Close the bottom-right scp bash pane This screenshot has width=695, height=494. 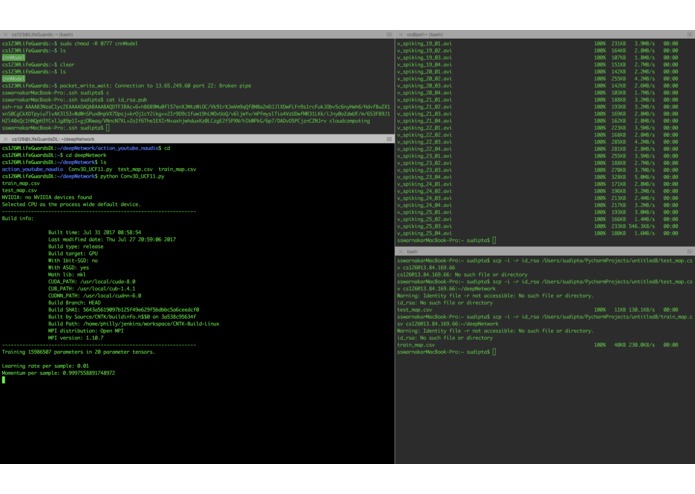400,252
